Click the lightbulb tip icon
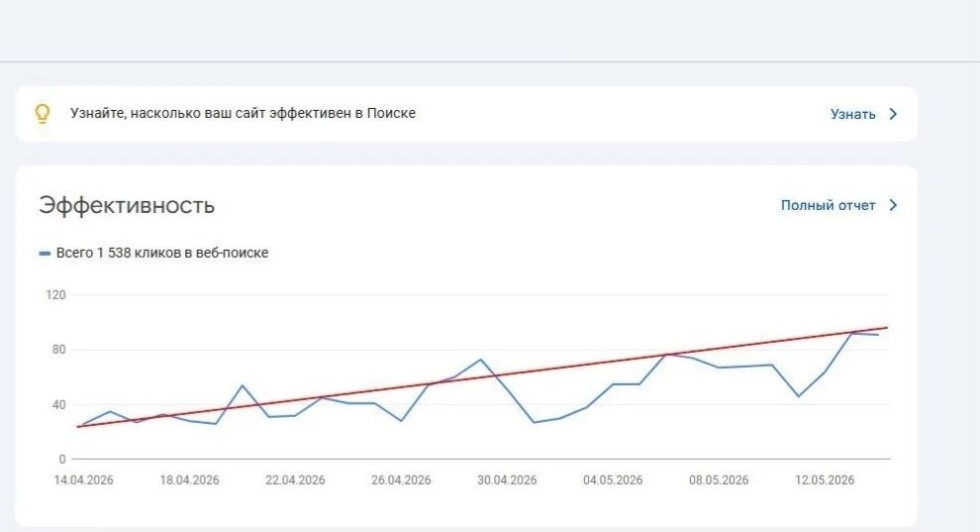Screen dimensions: 980x532 point(42,114)
